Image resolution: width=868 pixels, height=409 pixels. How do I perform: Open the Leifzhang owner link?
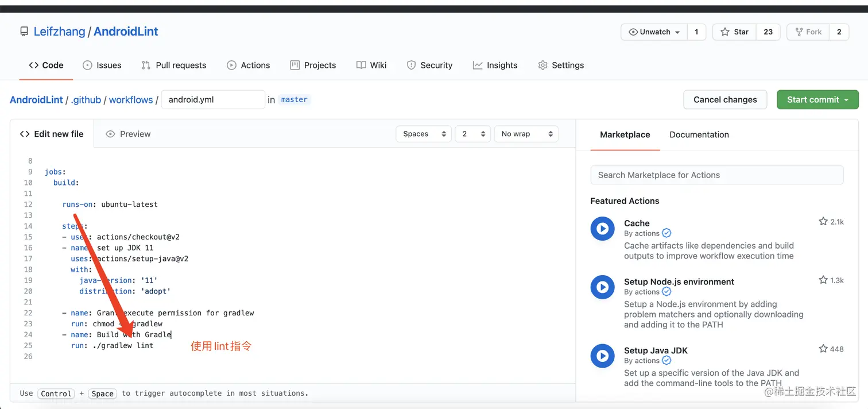pos(59,32)
